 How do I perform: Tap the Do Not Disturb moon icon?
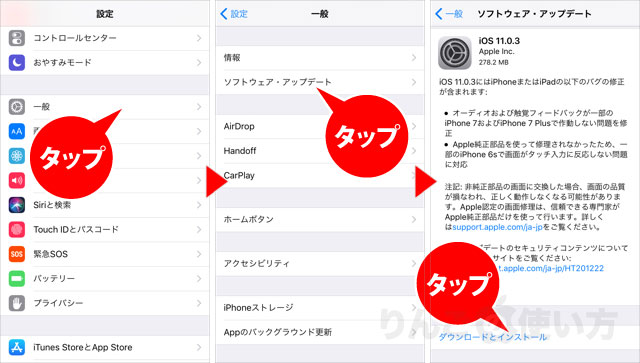pos(17,62)
